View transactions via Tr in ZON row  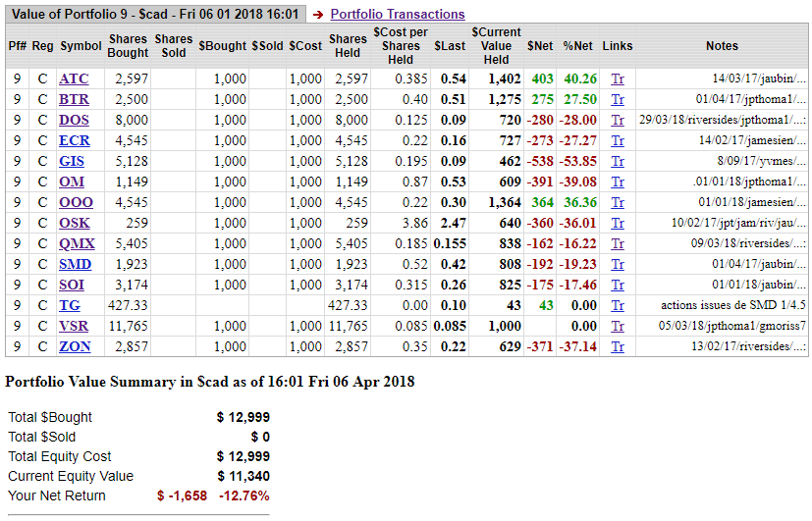617,346
